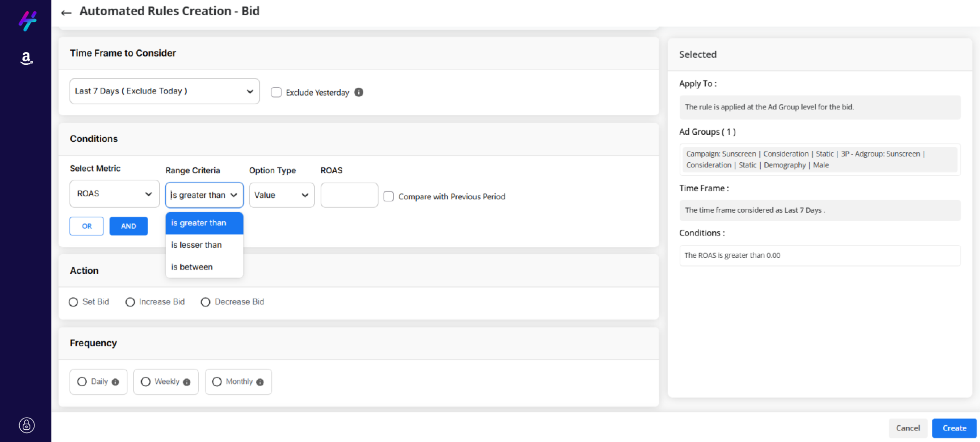This screenshot has width=980, height=442.
Task: Open the Last 7 Days time frame dropdown
Action: point(164,91)
